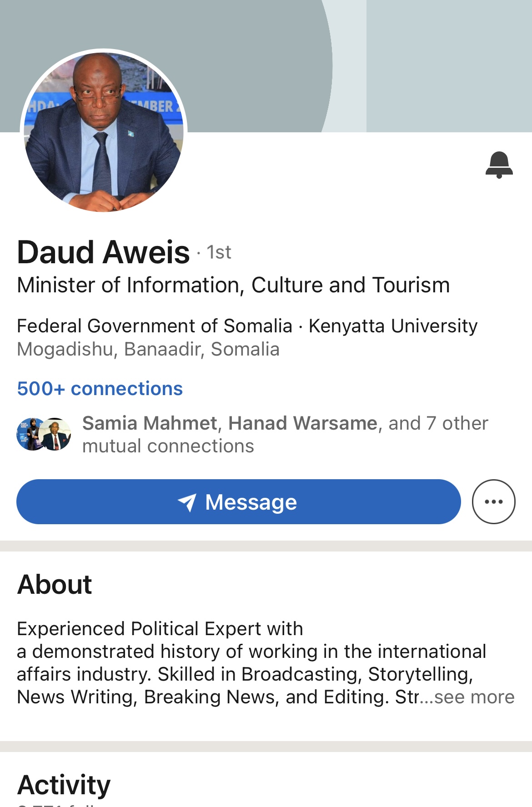Viewport: 532px width, 807px height.
Task: Open the three-dot More options button
Action: pos(493,501)
